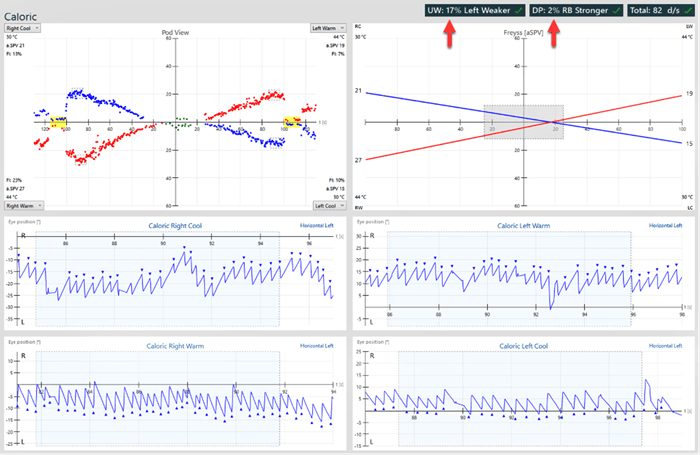
Task: Expand the Left Cool dropdown
Action: pos(327,205)
